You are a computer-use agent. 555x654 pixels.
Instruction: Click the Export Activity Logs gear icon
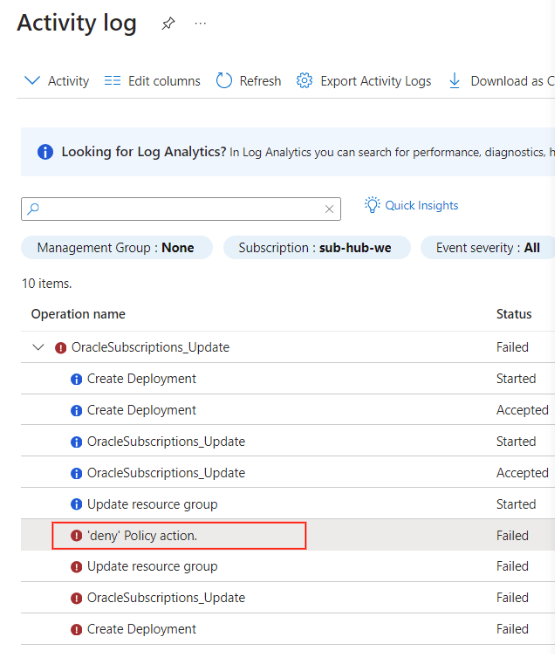click(x=304, y=80)
